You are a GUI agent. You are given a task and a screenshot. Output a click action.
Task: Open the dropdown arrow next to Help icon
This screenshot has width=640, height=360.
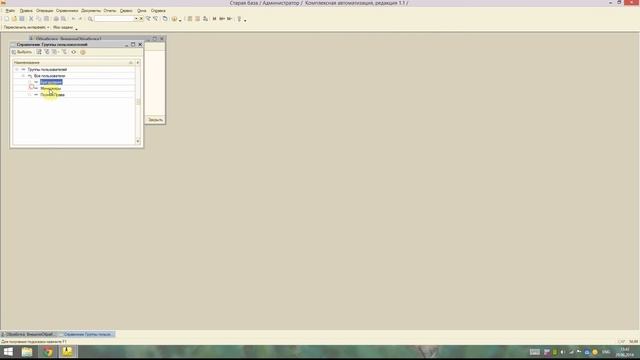[x=180, y=20]
